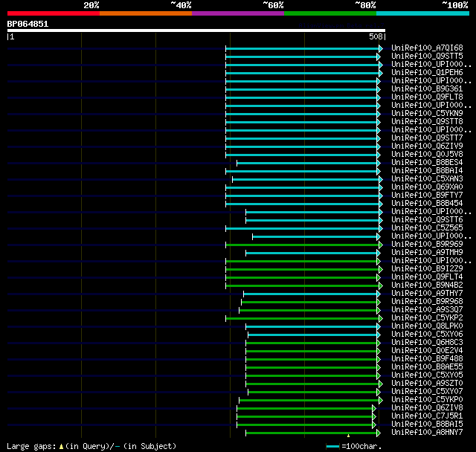476x452 pixels.
Task: Click the cyan alignment bar for UniRef100_A7QI68
Action: tap(303, 48)
